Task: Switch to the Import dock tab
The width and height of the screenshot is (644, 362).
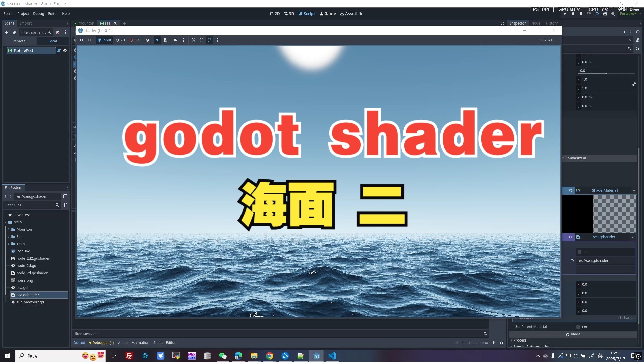Action: click(25, 23)
